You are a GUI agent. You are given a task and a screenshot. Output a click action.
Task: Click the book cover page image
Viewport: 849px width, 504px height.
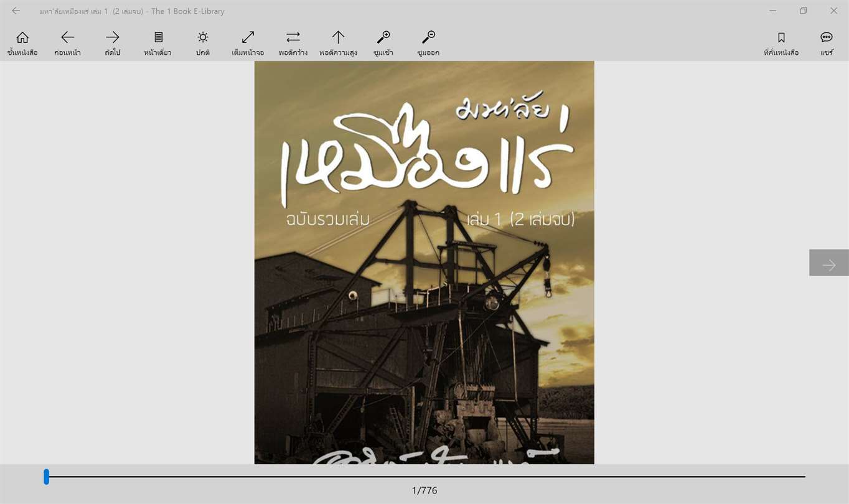pos(424,263)
